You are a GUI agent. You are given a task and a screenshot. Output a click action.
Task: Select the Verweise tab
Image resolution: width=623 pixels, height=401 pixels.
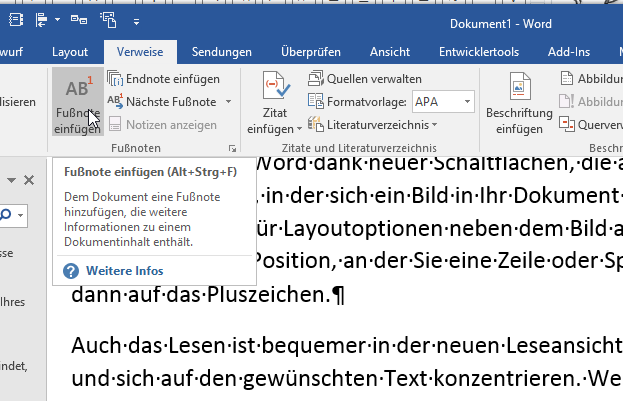coord(140,52)
